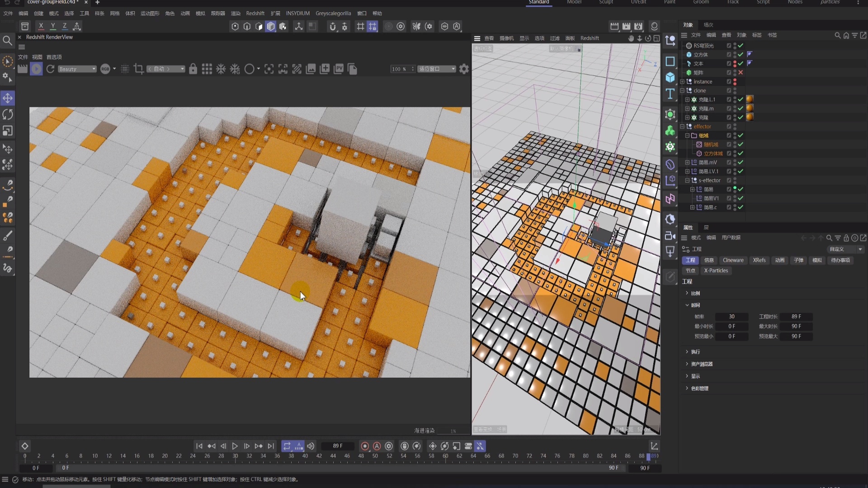This screenshot has height=488, width=868.
Task: Click the crop region icon in RenderView toolbar
Action: click(139, 69)
